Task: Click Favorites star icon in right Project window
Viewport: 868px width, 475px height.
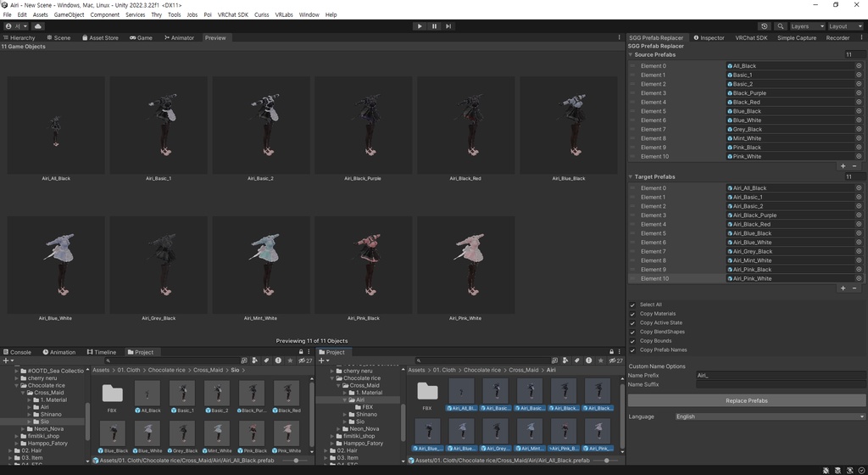Action: [600, 360]
